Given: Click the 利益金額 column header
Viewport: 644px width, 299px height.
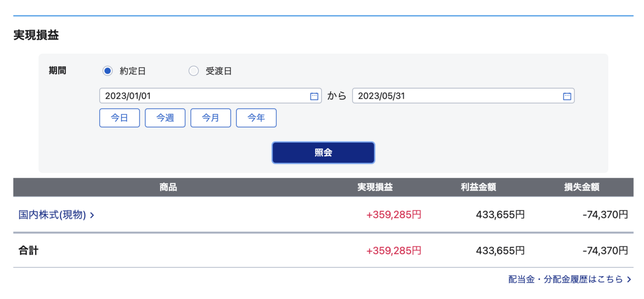Looking at the screenshot, I should 478,188.
